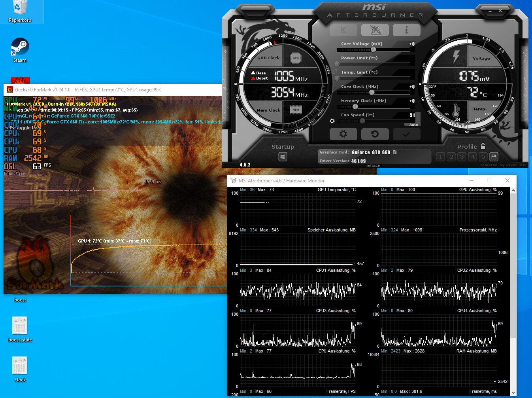The height and width of the screenshot is (398, 532).
Task: Click the RAM Auslastung graph
Action: [x=439, y=371]
